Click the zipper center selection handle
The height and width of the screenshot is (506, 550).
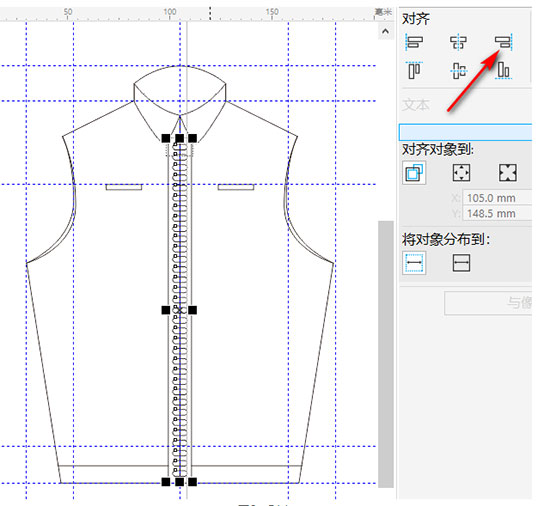[180, 310]
